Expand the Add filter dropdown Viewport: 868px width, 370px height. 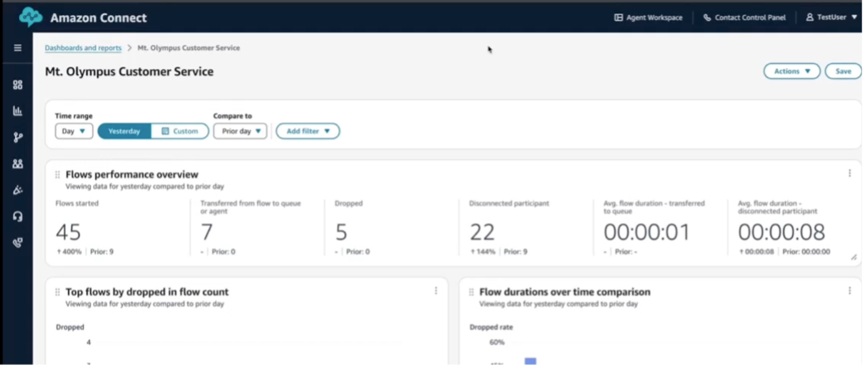pos(308,131)
